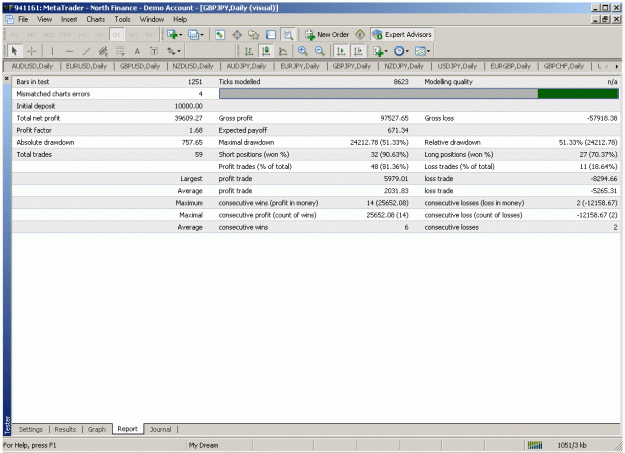Select the Cursor arrow tool
This screenshot has height=453, width=625.
tap(15, 51)
